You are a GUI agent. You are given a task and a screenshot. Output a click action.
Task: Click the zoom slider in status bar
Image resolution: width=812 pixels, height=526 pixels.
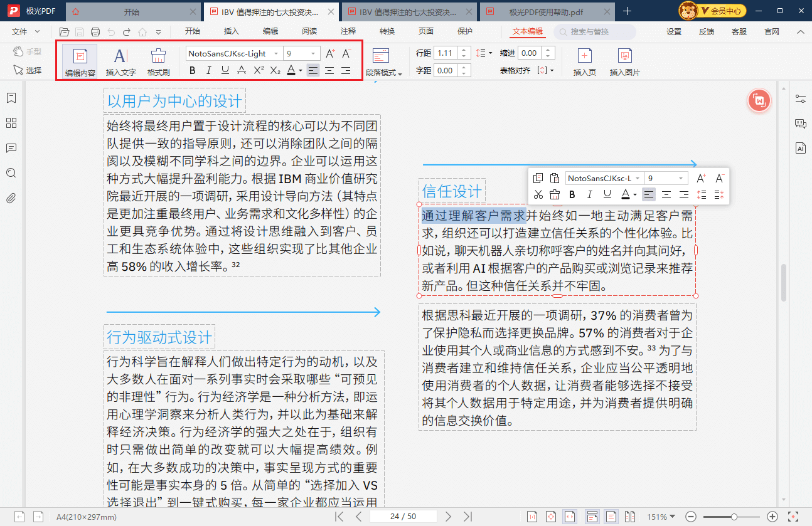[733, 517]
